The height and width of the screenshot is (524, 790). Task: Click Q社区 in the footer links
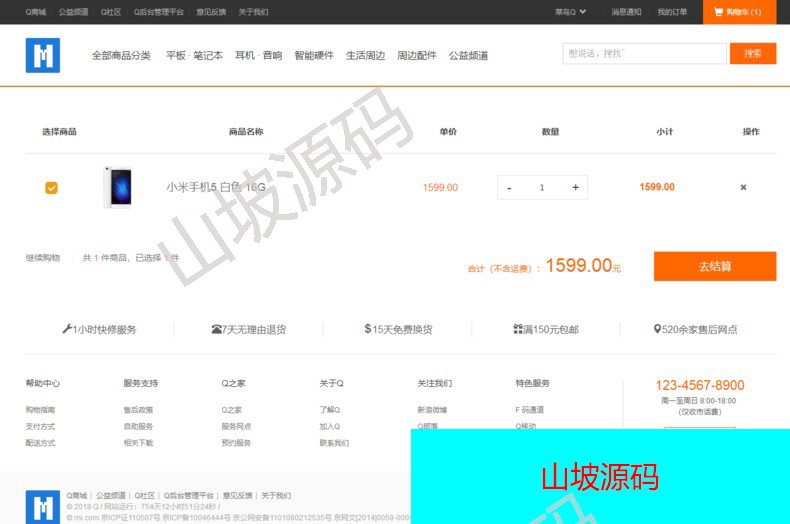click(145, 496)
